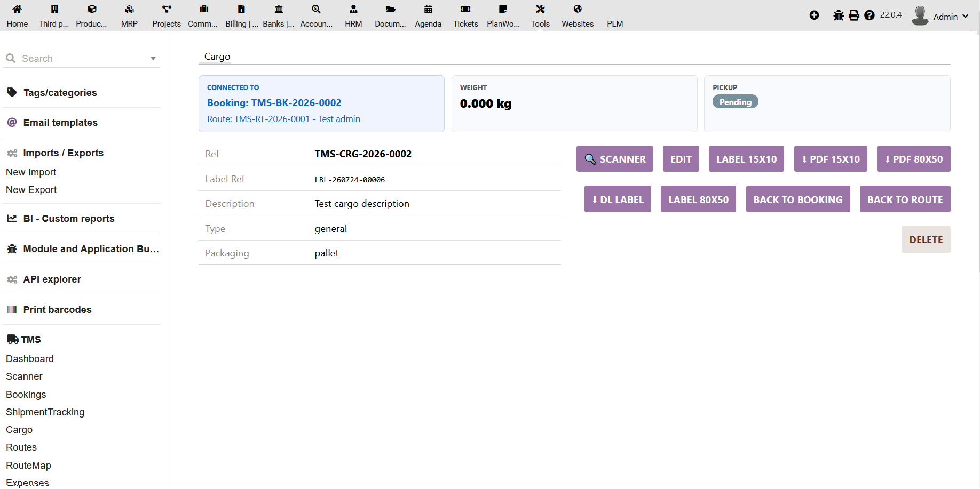Open the PlanWorkorder module icon
Image resolution: width=980 pixels, height=489 pixels.
point(503,9)
